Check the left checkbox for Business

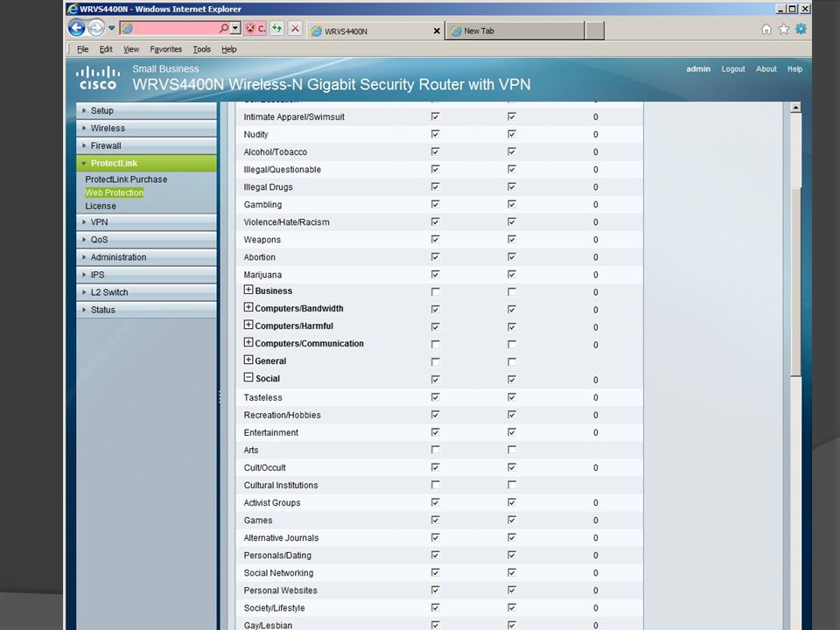[x=435, y=292]
